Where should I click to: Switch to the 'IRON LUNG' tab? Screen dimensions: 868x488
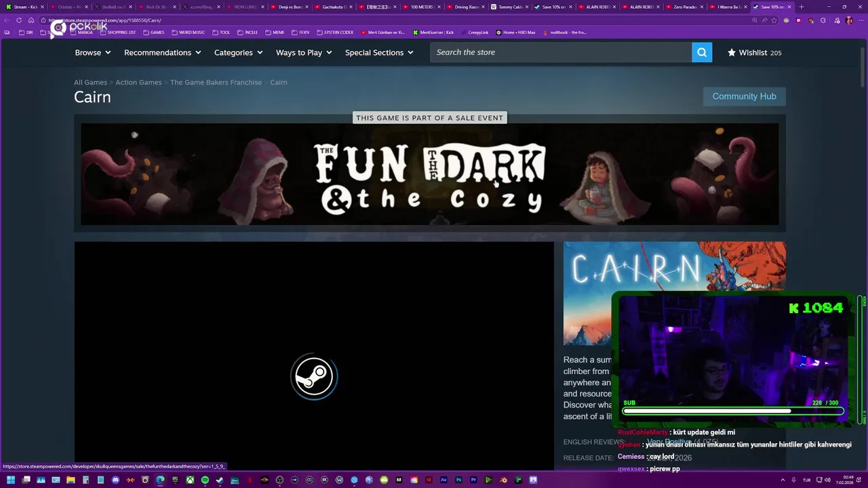click(x=245, y=7)
